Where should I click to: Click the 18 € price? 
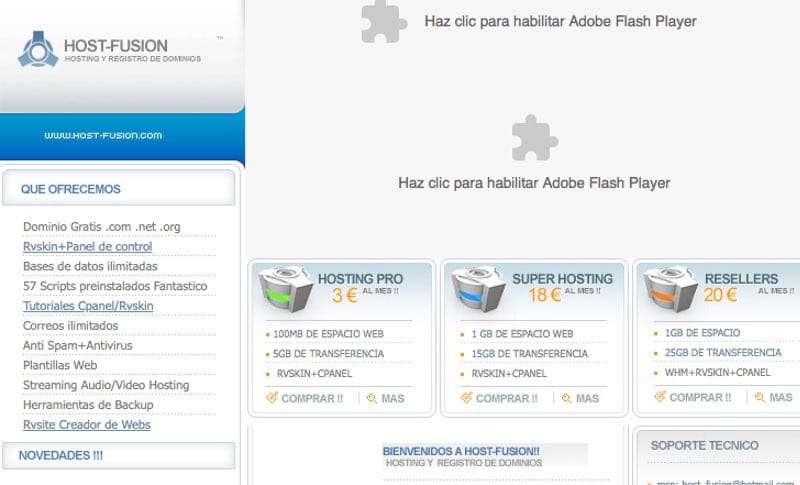[544, 295]
